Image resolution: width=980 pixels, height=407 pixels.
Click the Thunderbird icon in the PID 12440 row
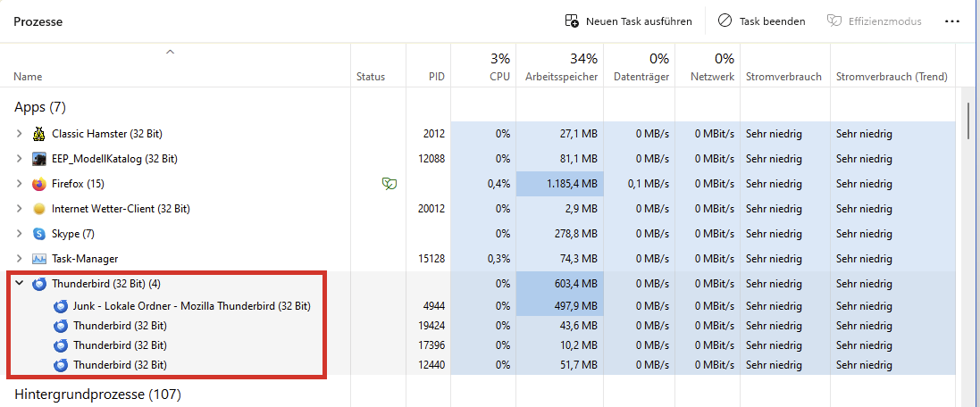(x=61, y=364)
